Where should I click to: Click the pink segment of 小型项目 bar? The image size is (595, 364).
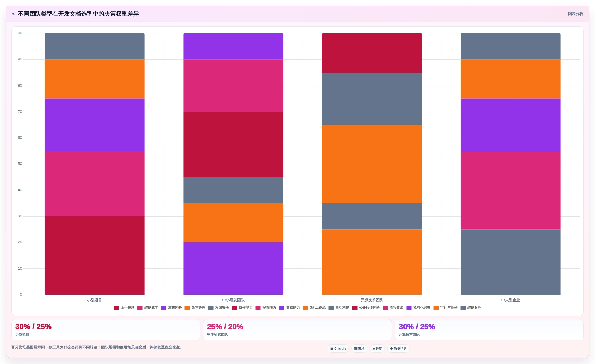95,183
